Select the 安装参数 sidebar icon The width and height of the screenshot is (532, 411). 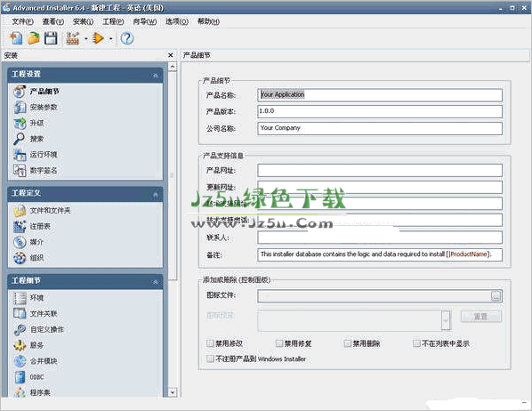[20, 108]
